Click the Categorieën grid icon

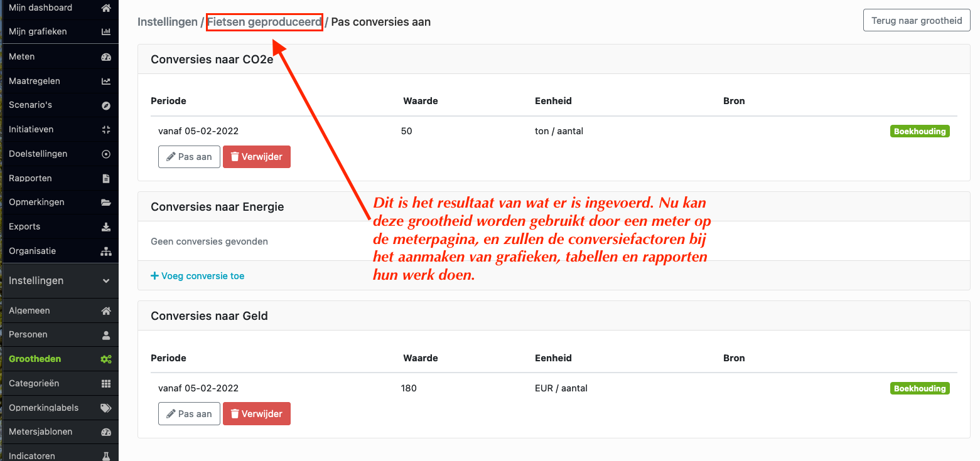(106, 384)
